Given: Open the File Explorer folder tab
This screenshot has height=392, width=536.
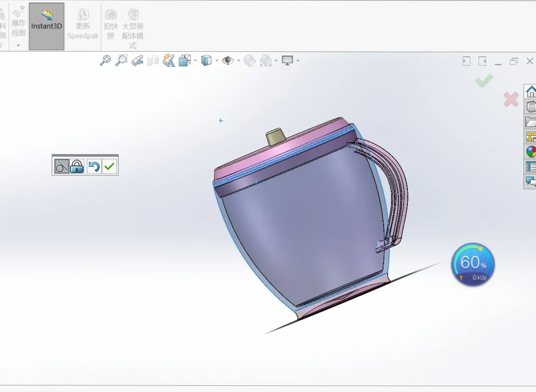Looking at the screenshot, I should click(x=531, y=121).
